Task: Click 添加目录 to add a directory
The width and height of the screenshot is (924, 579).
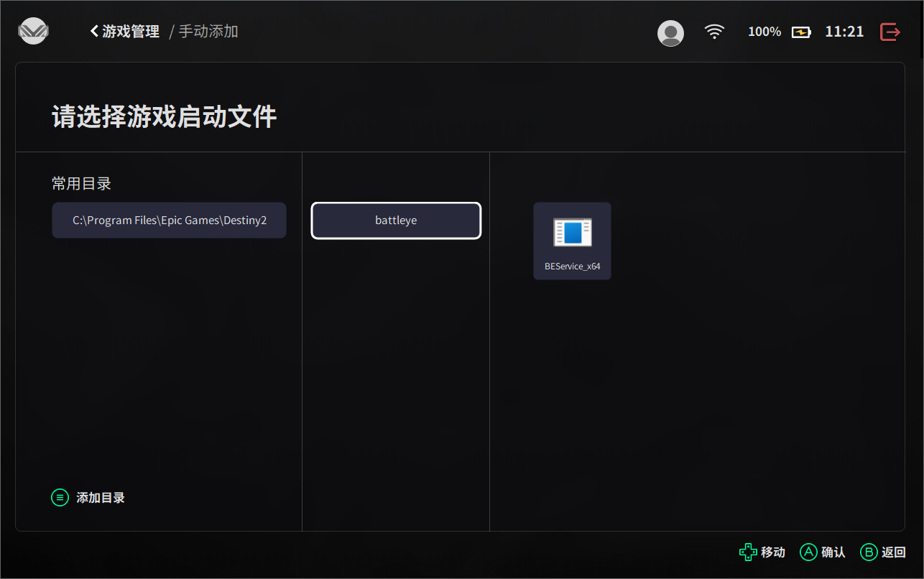Action: click(101, 498)
